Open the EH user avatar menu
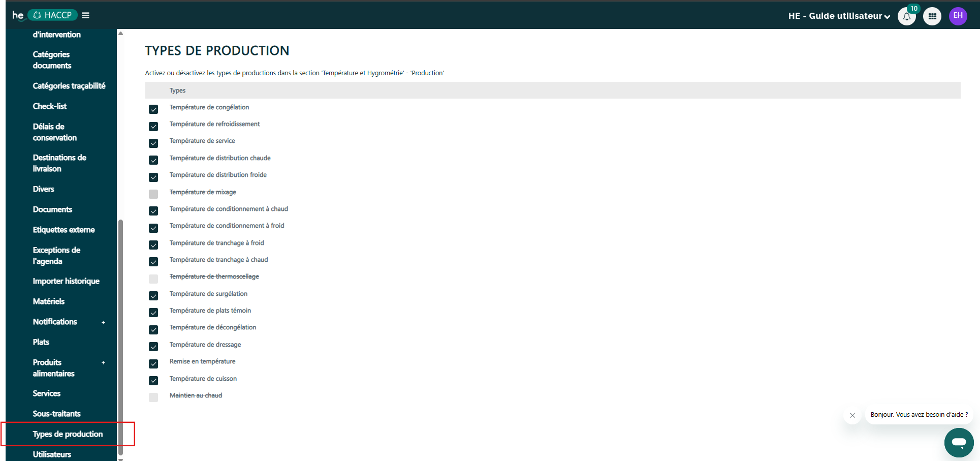The height and width of the screenshot is (461, 980). point(958,16)
